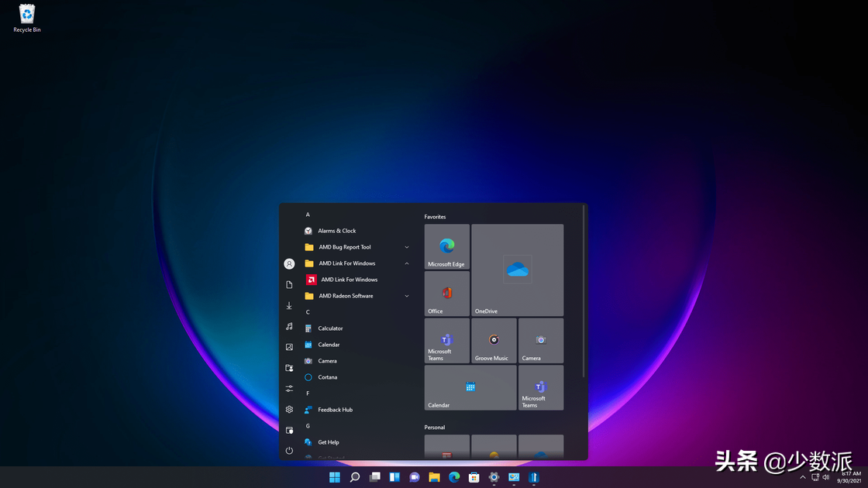This screenshot has height=488, width=868.
Task: Launch Groove Music from its tile
Action: point(494,341)
